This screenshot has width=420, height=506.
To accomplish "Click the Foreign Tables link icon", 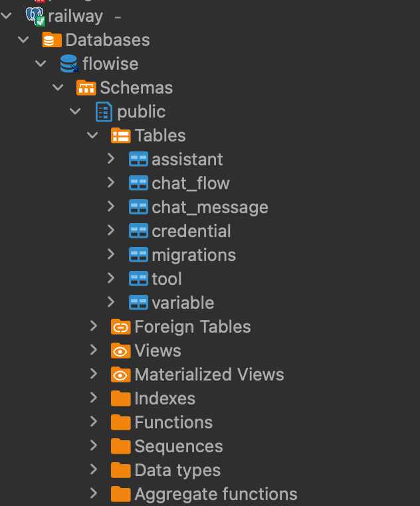I will click(x=120, y=327).
